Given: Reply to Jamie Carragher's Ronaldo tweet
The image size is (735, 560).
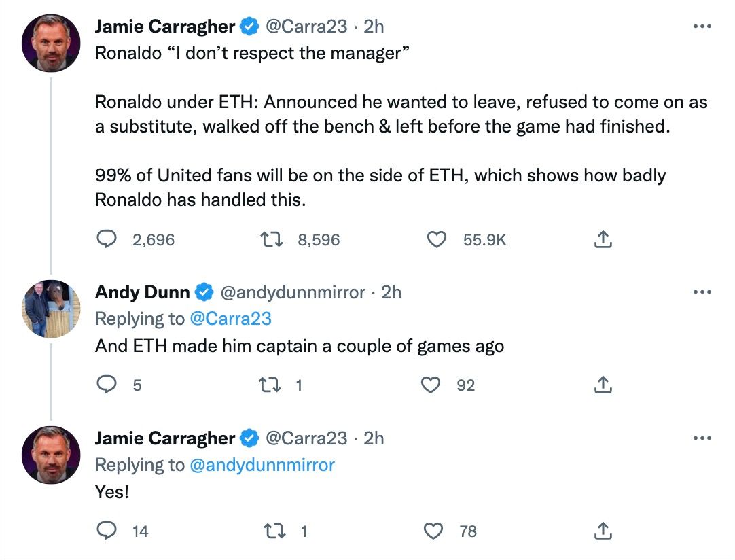Looking at the screenshot, I should click(x=107, y=239).
